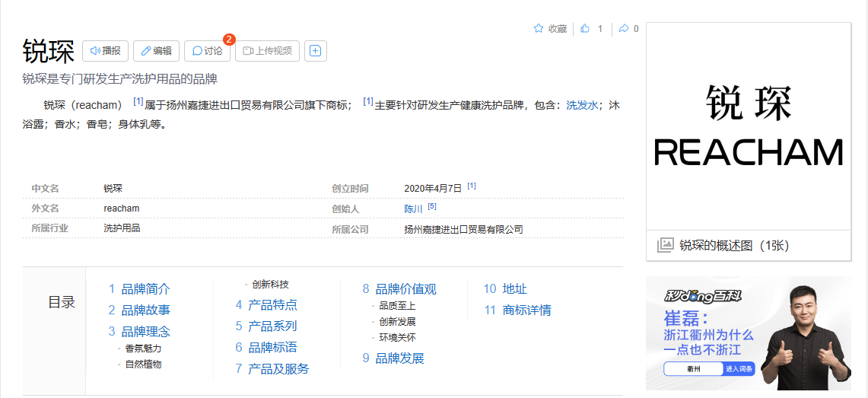Click the 2020年4月7日 founding date
The image size is (868, 398).
point(433,188)
